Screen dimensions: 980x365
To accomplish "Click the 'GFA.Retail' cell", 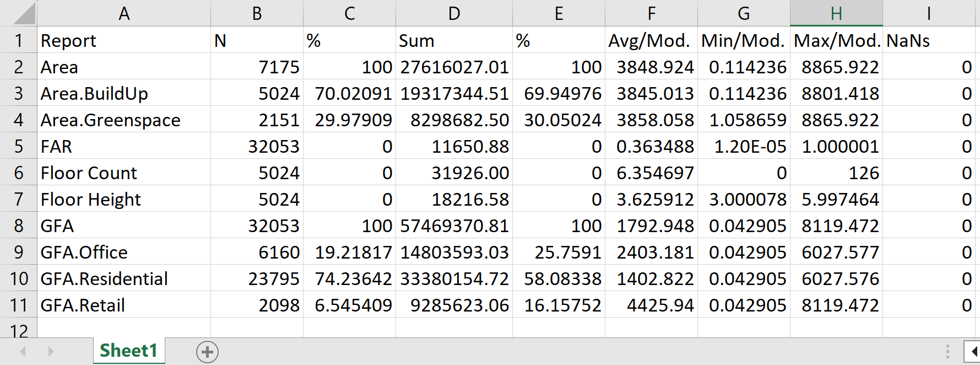I will point(124,305).
